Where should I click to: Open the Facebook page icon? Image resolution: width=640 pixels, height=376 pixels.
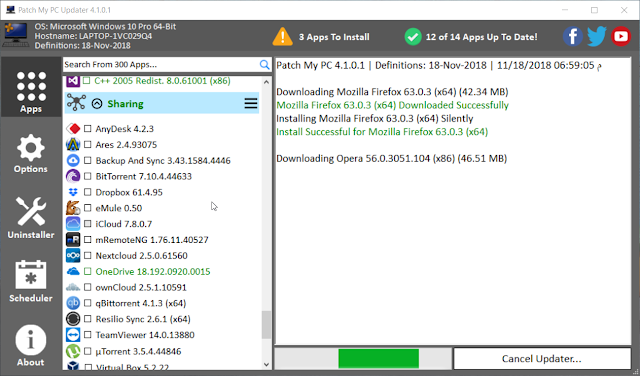click(x=573, y=37)
